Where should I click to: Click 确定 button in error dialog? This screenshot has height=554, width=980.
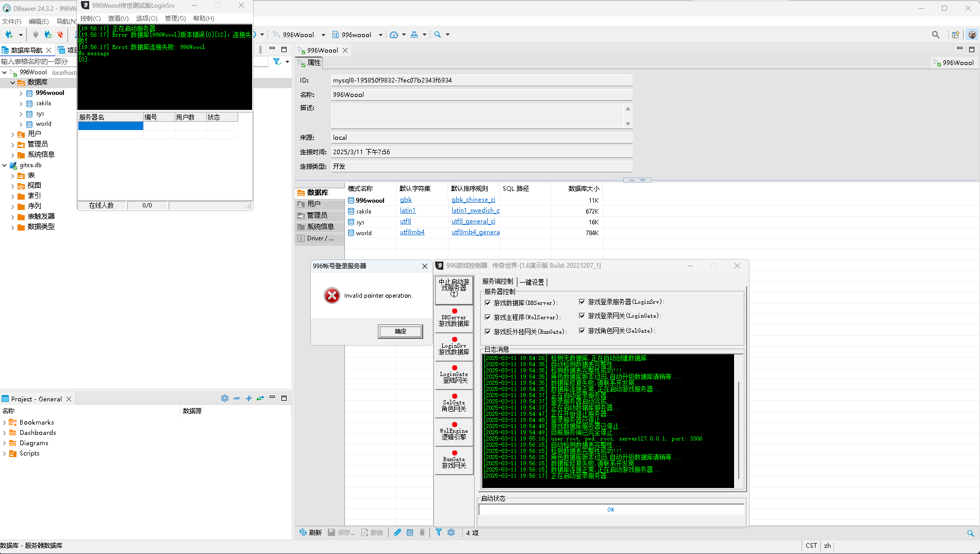(401, 331)
